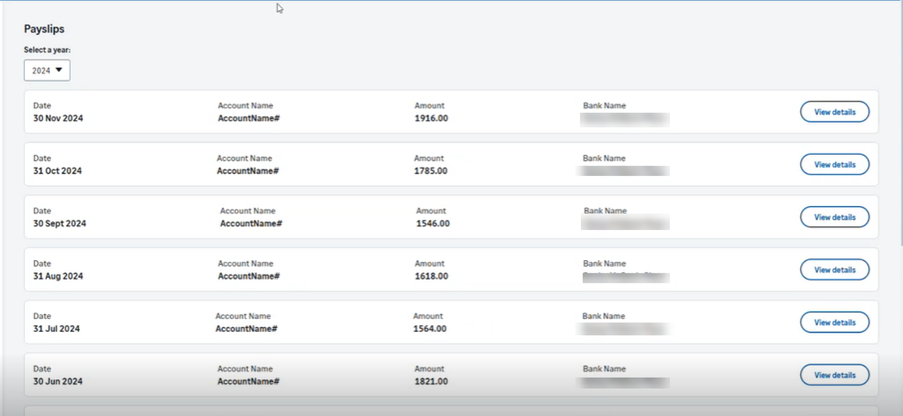Click the 1546.00 amount value

tap(433, 224)
